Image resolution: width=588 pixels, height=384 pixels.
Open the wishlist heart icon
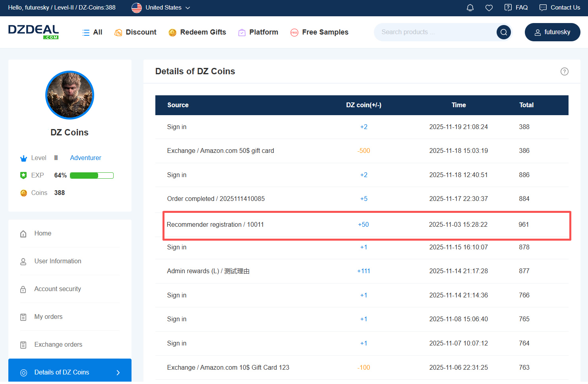(489, 8)
